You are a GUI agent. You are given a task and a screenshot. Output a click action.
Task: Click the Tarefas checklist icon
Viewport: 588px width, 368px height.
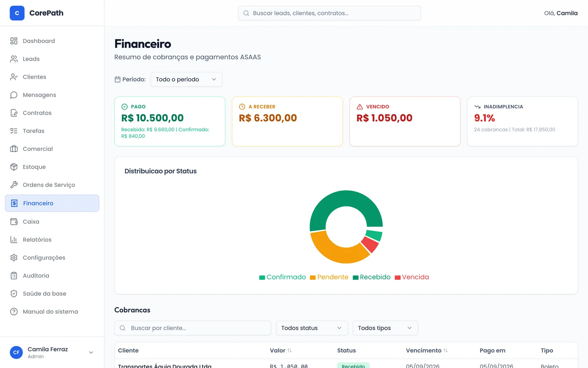point(14,131)
